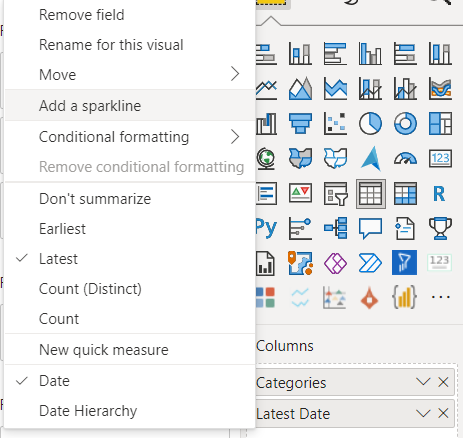Click the Columns section heading
The image size is (463, 438).
(x=285, y=346)
